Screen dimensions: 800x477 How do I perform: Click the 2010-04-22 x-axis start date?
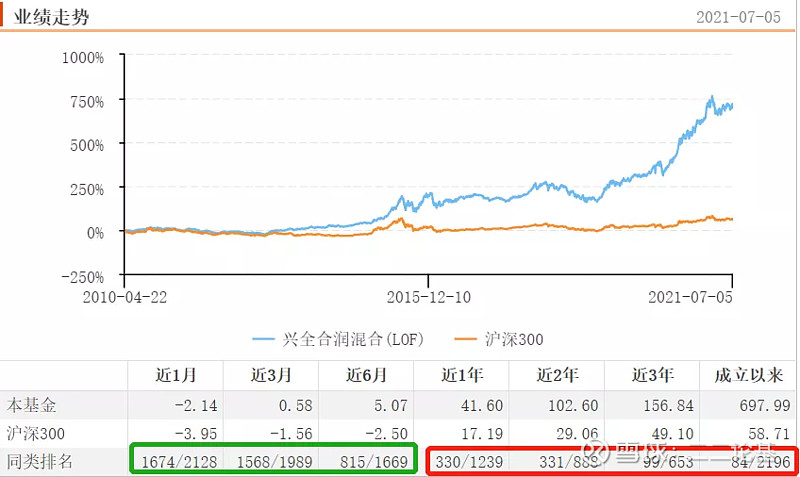125,297
